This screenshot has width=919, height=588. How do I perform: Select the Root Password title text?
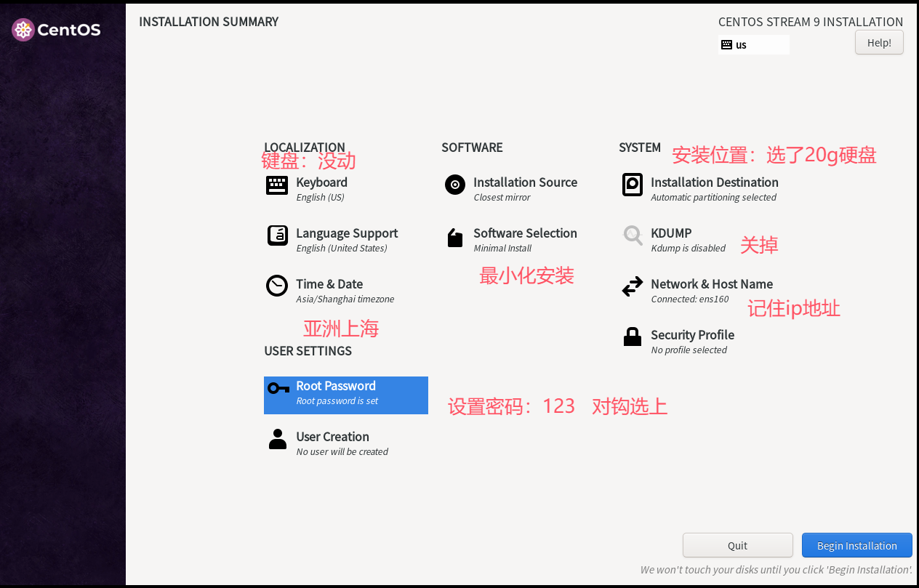(336, 386)
